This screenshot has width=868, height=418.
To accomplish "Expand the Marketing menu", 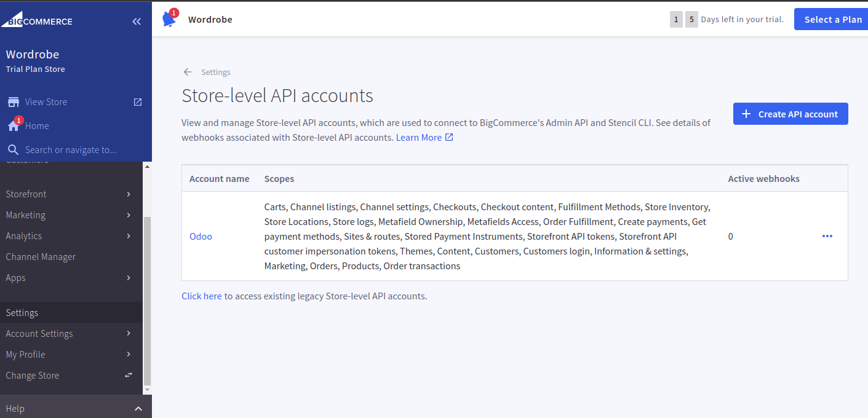I will 129,215.
